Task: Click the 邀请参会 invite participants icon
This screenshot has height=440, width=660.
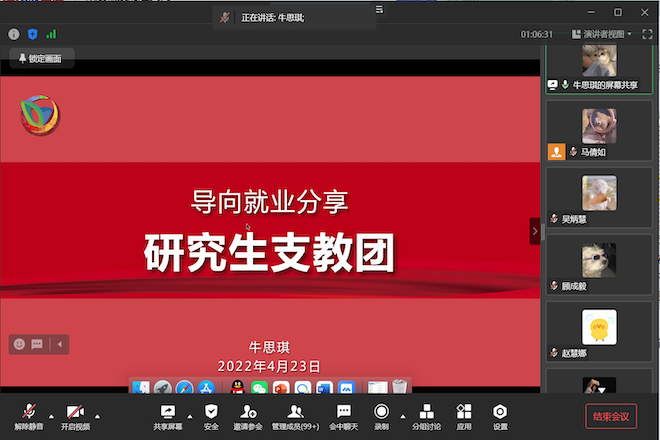Action: 248,412
